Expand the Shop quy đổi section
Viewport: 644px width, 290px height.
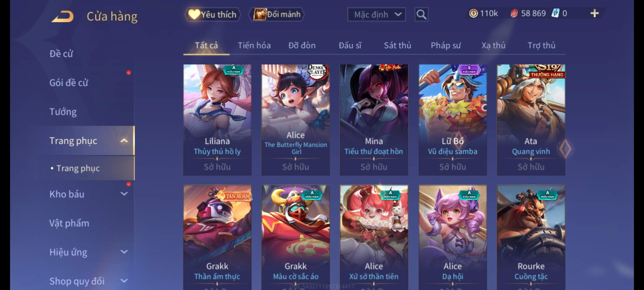tap(124, 281)
